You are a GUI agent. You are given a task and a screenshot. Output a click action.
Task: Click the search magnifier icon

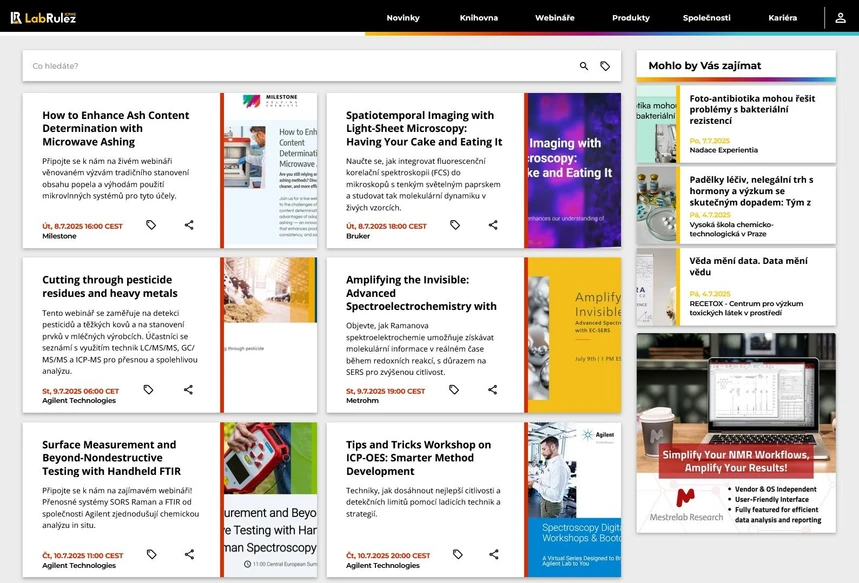[x=584, y=66]
